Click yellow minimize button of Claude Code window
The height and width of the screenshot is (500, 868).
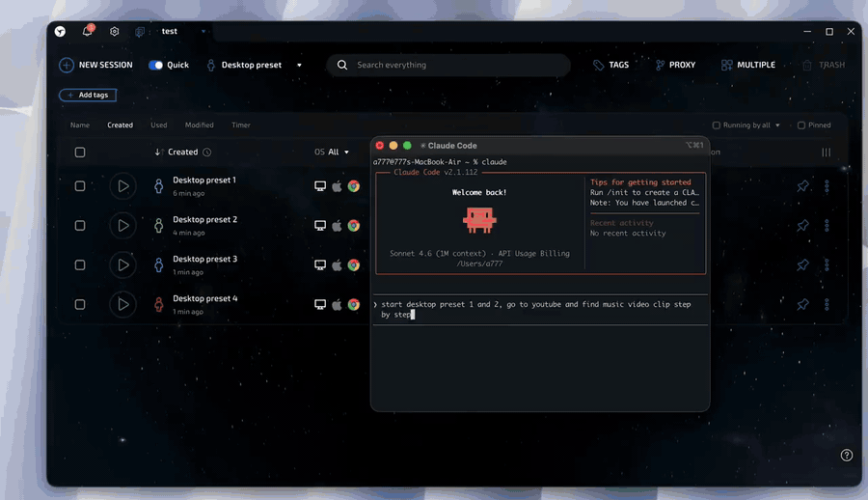pyautogui.click(x=393, y=145)
